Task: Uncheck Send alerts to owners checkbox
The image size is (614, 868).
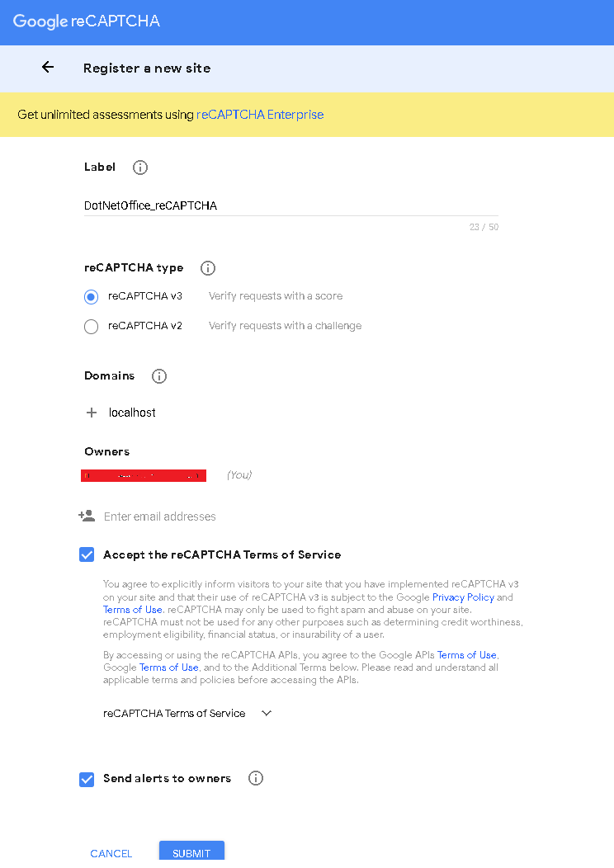Action: click(x=87, y=780)
